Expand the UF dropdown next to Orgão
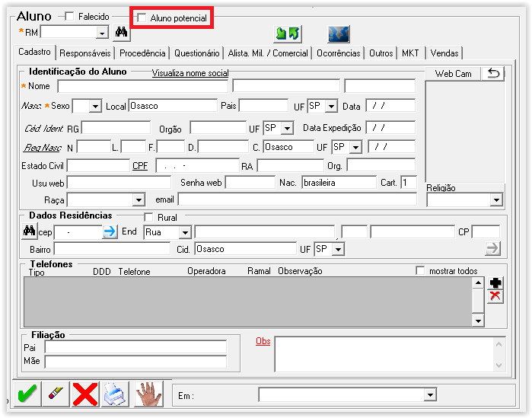This screenshot has width=532, height=418. coord(288,128)
